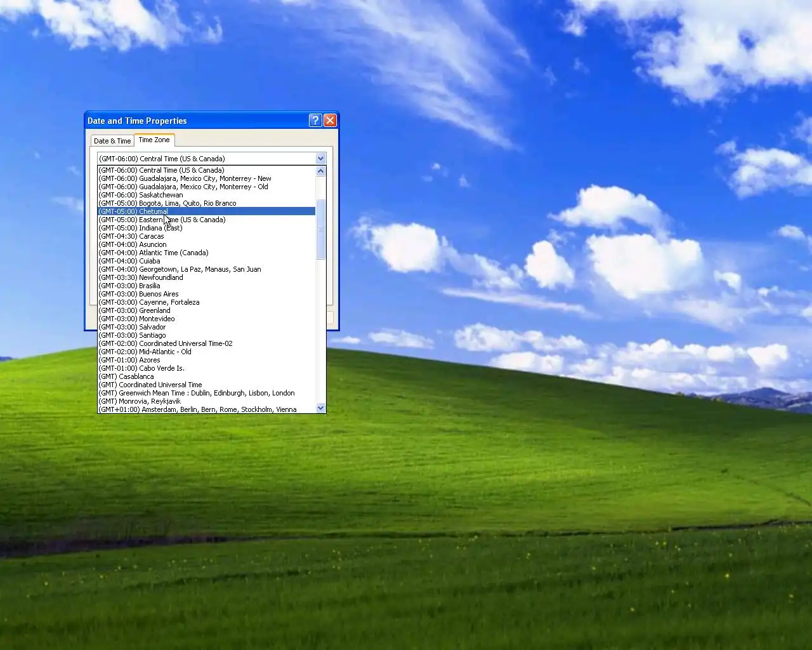The image size is (812, 650).
Task: Click the Help question mark button
Action: 315,121
